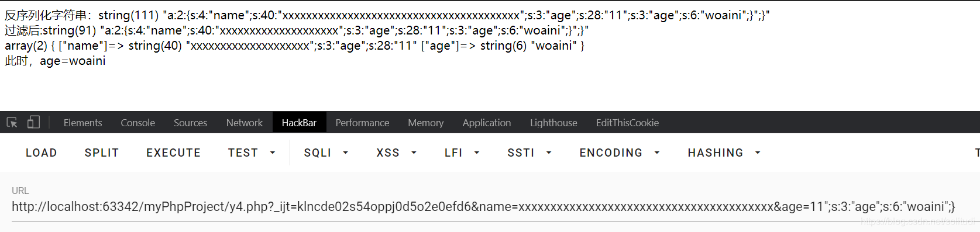The height and width of the screenshot is (232, 980).
Task: Switch to the Console tab
Action: tap(137, 123)
